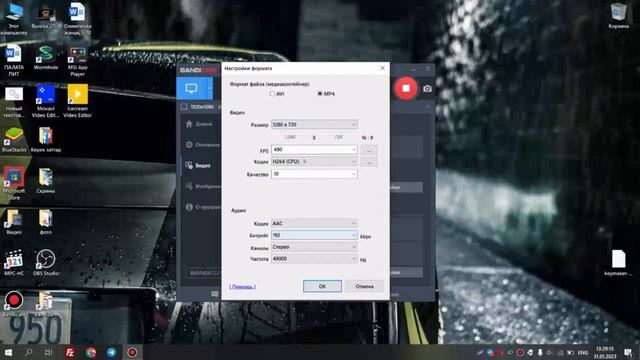This screenshot has height=360, width=640.
Task: Open the notification center icon
Action: [x=628, y=352]
